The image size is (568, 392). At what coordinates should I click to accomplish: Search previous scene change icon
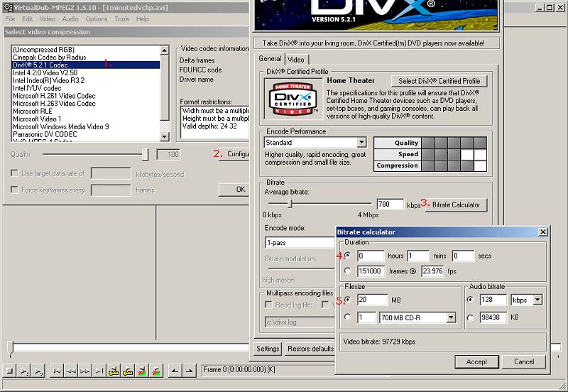(143, 371)
